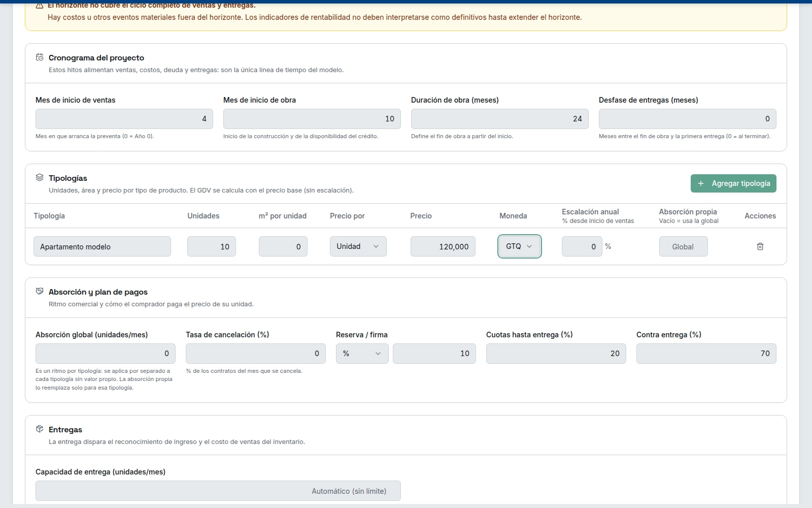This screenshot has height=508, width=812.
Task: Edit the Unidades field showing 10
Action: coord(212,246)
